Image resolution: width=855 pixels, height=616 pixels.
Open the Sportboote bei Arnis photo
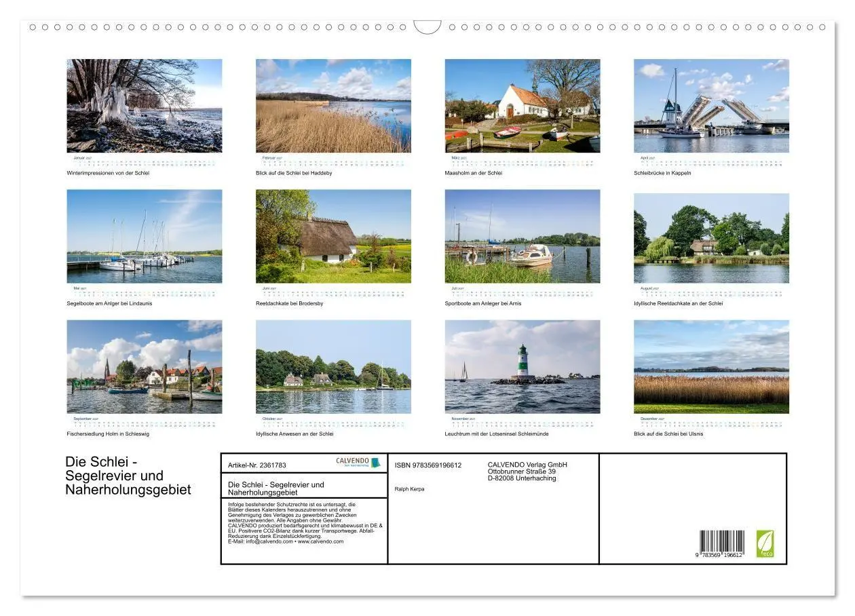click(x=522, y=236)
